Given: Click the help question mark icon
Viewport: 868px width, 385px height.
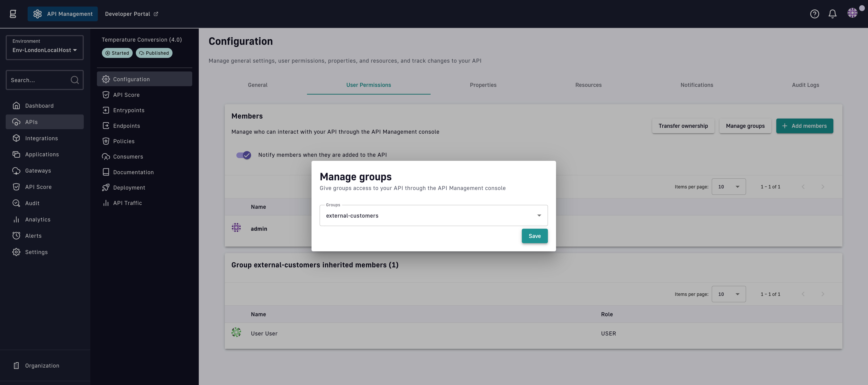Looking at the screenshot, I should pyautogui.click(x=814, y=14).
